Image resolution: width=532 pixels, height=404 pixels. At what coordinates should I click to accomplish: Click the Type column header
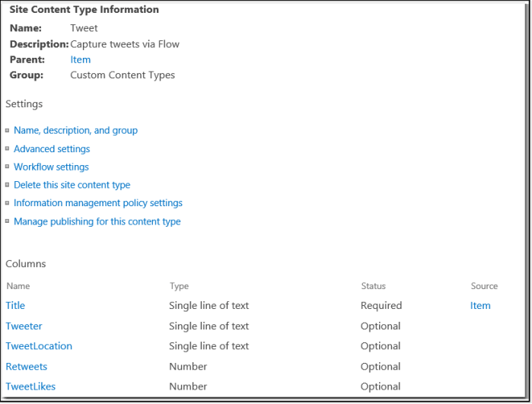click(179, 286)
